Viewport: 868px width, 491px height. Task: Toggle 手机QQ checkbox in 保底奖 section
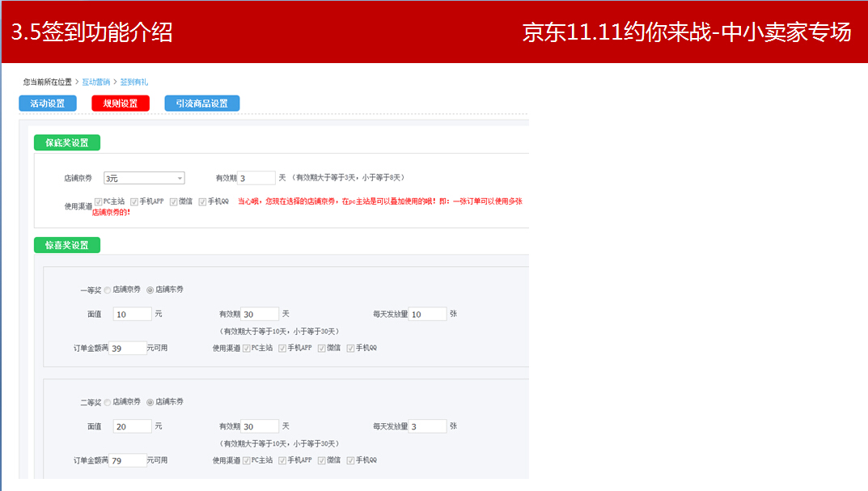click(202, 202)
